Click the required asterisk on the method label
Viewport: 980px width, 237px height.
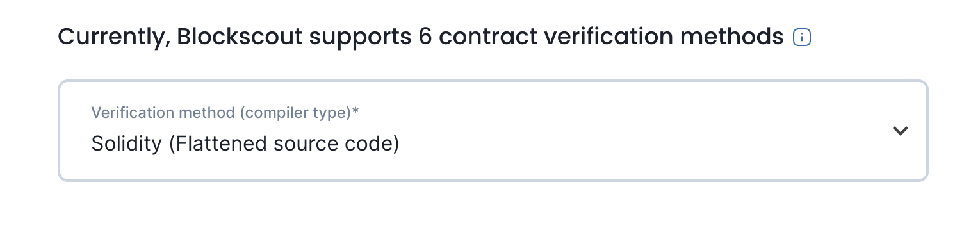point(355,111)
